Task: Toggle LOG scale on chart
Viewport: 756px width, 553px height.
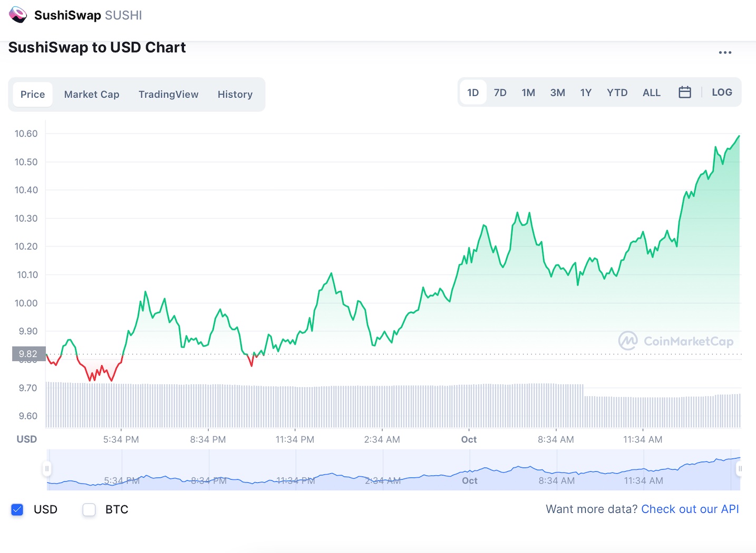Action: click(721, 92)
